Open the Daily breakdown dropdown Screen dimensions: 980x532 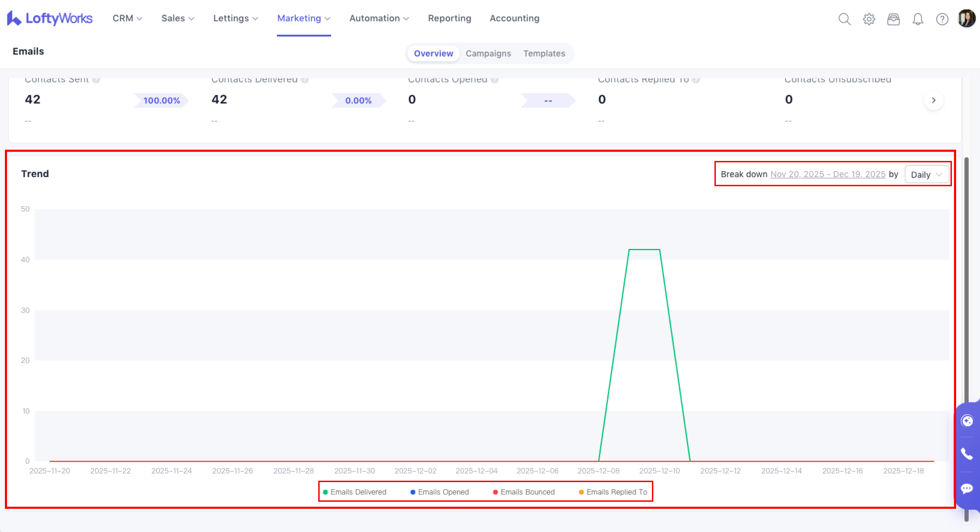(926, 175)
